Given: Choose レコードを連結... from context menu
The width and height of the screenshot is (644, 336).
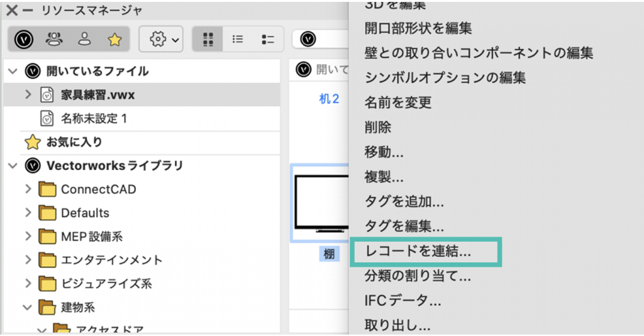Looking at the screenshot, I should click(x=418, y=251).
